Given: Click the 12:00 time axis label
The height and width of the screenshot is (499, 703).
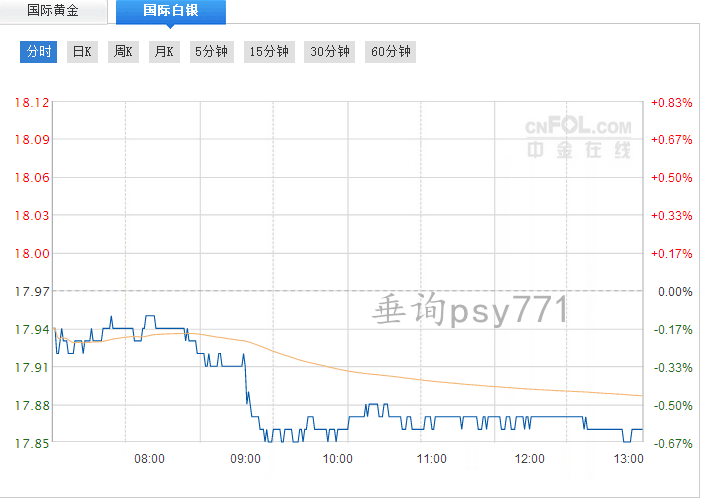Looking at the screenshot, I should (529, 459).
